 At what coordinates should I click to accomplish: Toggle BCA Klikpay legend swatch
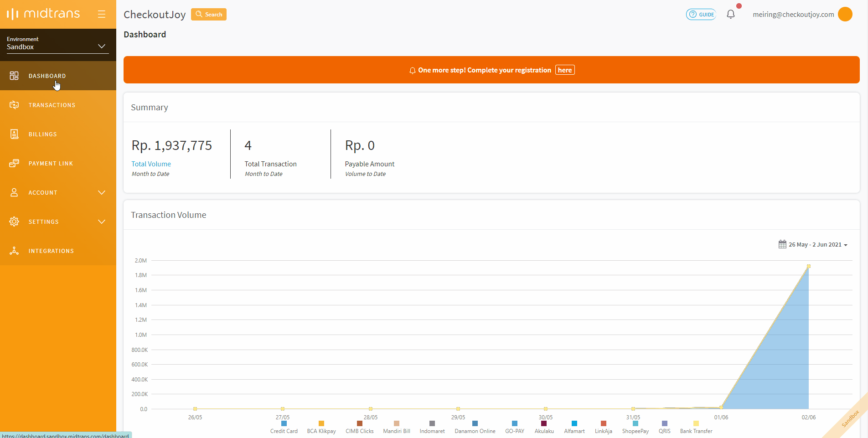click(x=321, y=423)
